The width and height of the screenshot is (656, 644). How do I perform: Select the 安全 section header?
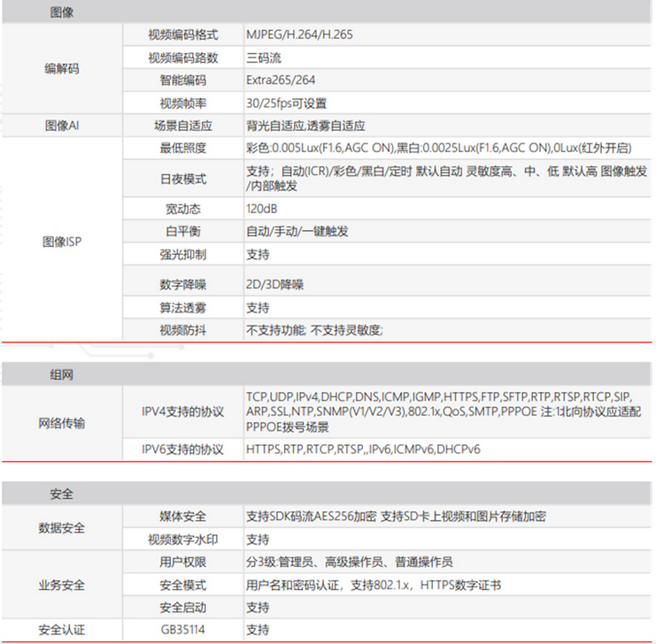click(x=61, y=493)
